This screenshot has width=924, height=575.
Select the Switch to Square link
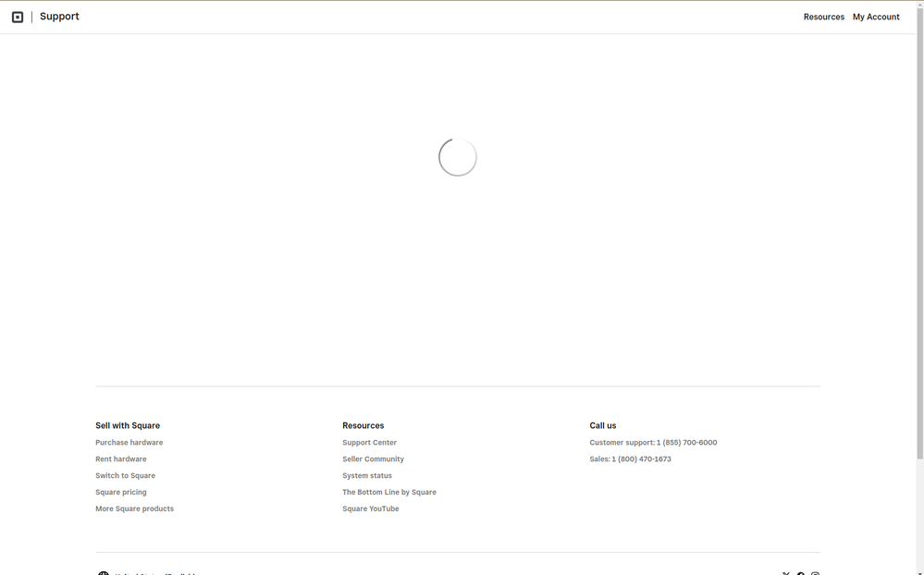(x=125, y=476)
